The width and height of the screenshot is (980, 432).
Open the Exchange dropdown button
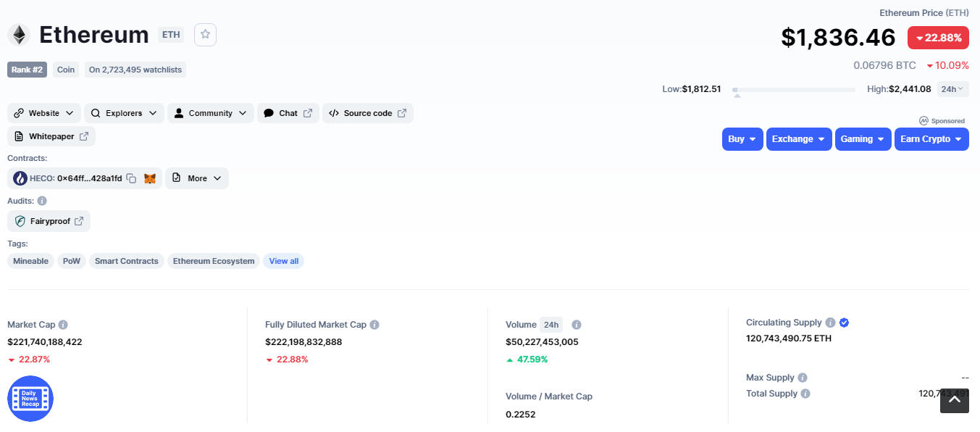point(799,139)
